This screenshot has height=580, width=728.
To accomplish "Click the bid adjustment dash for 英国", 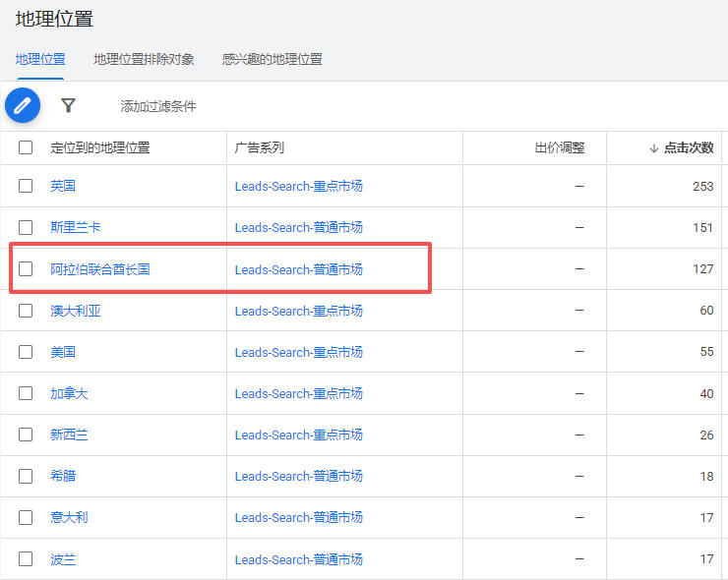I will [x=579, y=186].
